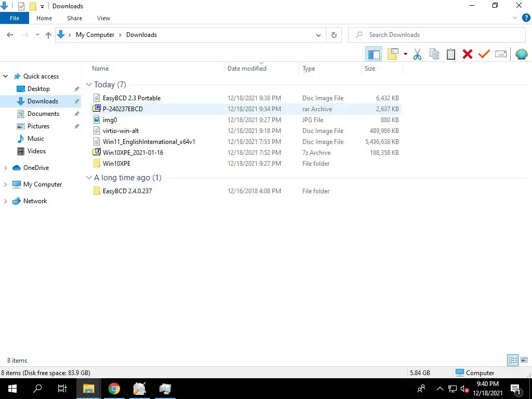532x399 pixels.
Task: Select EasyBCD 2.4.0.237 folder
Action: pos(246,191)
